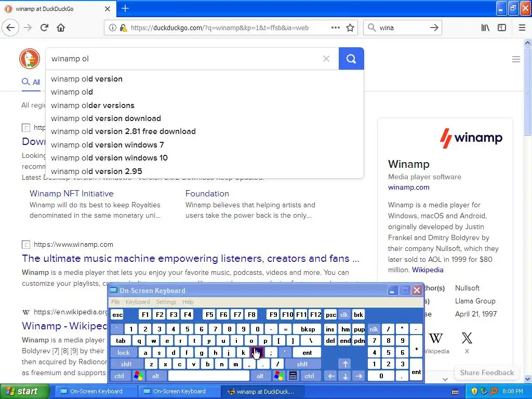The width and height of the screenshot is (532, 399).
Task: Open the Foundation sitelink
Action: (207, 193)
